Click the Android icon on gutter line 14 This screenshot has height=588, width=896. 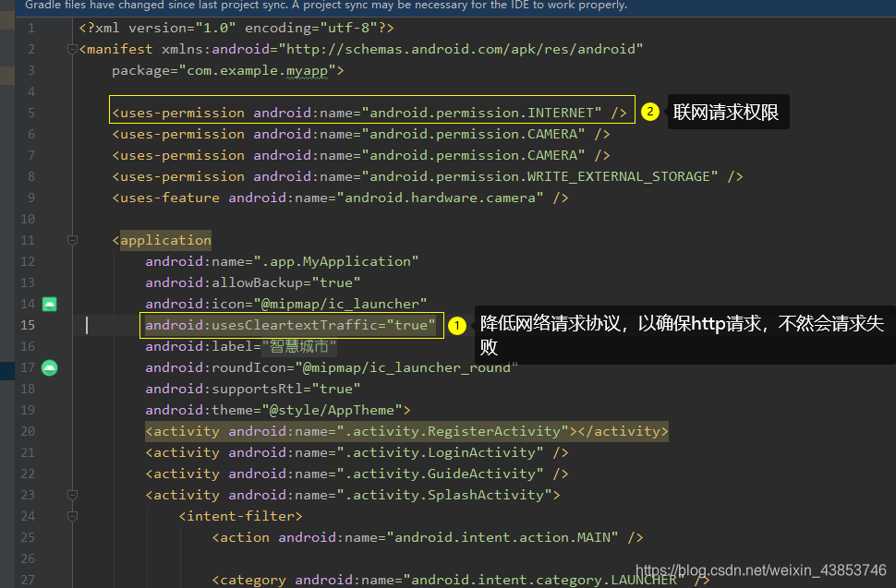pos(50,304)
